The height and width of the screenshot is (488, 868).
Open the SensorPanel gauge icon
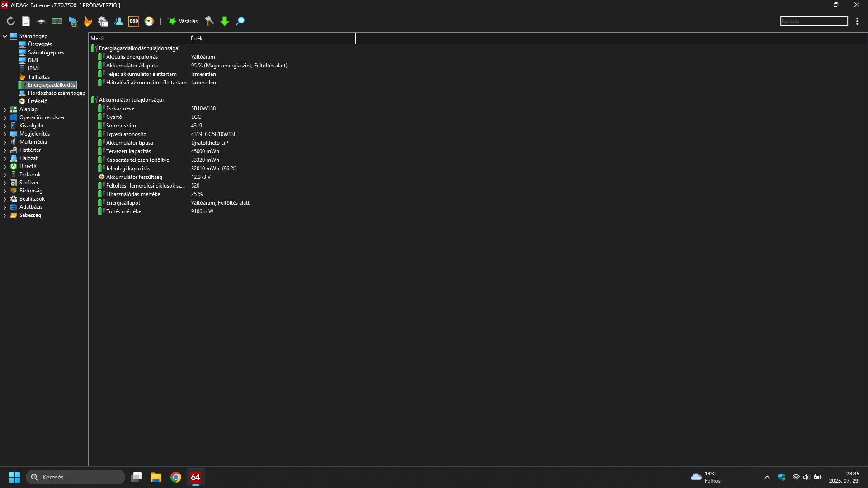[x=149, y=21]
